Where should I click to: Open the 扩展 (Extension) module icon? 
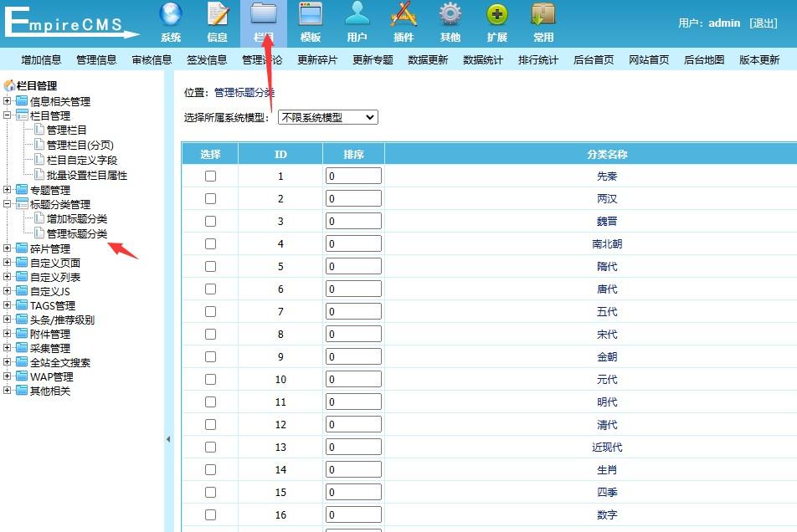tap(496, 23)
